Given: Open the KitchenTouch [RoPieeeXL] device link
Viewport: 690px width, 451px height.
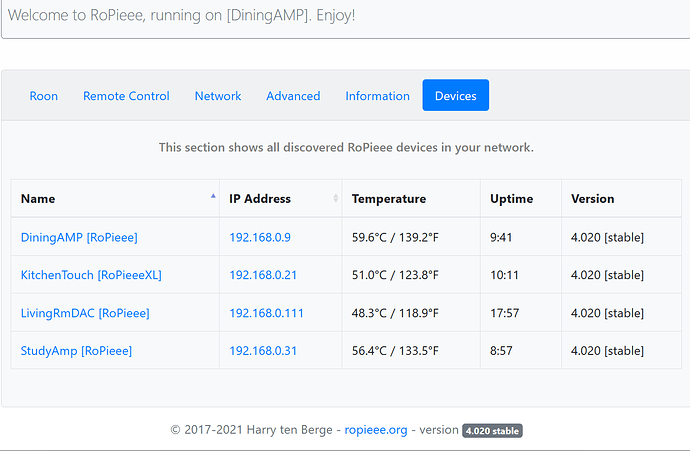Looking at the screenshot, I should [x=91, y=275].
